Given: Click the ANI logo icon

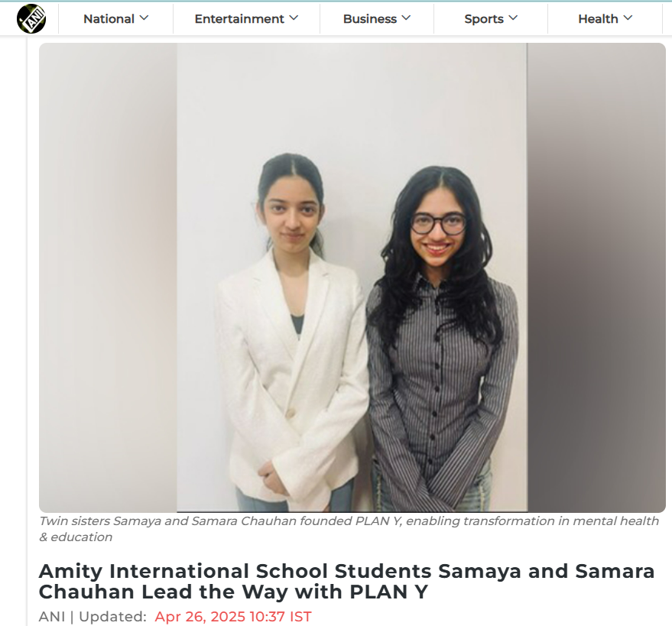Looking at the screenshot, I should click(x=31, y=18).
